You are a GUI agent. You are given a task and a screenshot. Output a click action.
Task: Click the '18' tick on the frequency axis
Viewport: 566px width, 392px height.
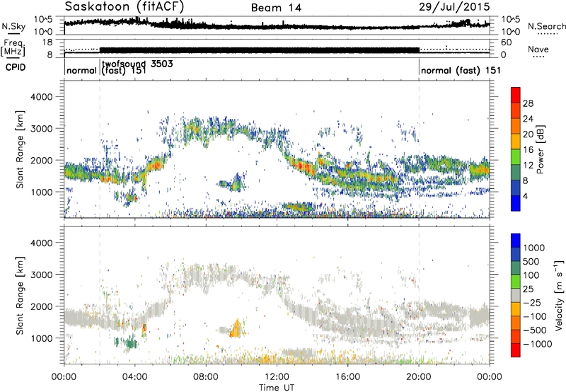click(x=47, y=42)
